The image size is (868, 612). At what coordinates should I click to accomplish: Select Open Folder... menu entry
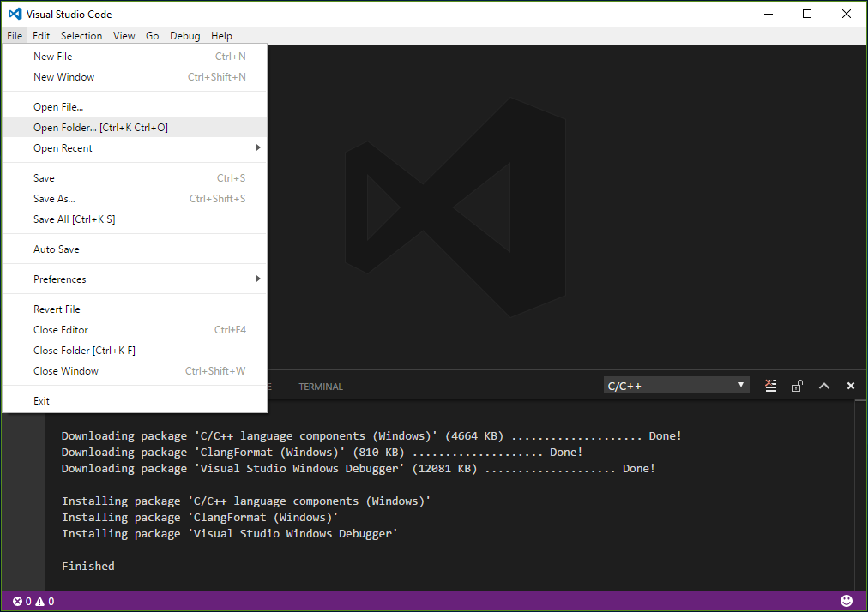coord(135,127)
